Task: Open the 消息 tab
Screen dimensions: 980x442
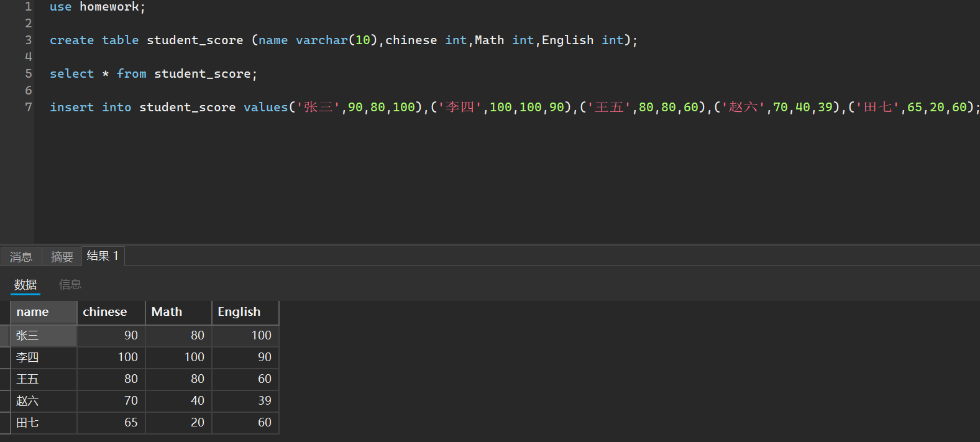Action: [21, 257]
